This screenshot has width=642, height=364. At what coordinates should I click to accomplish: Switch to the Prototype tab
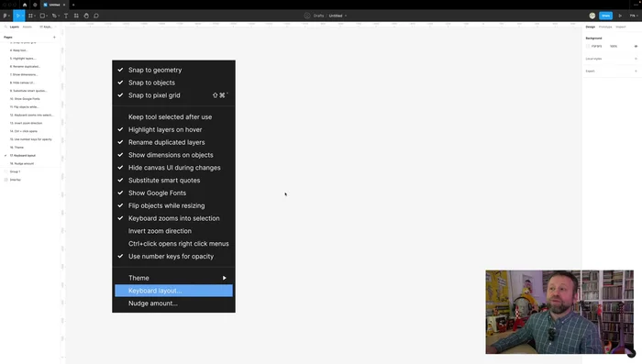click(605, 27)
